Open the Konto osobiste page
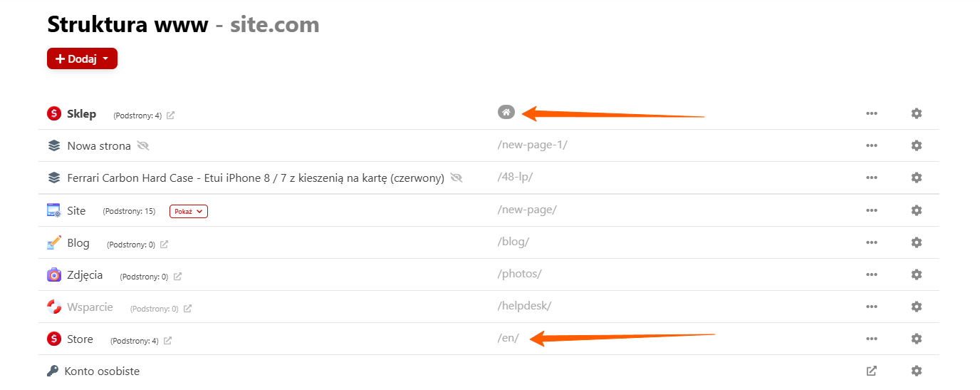Image resolution: width=980 pixels, height=390 pixels. coord(102,371)
